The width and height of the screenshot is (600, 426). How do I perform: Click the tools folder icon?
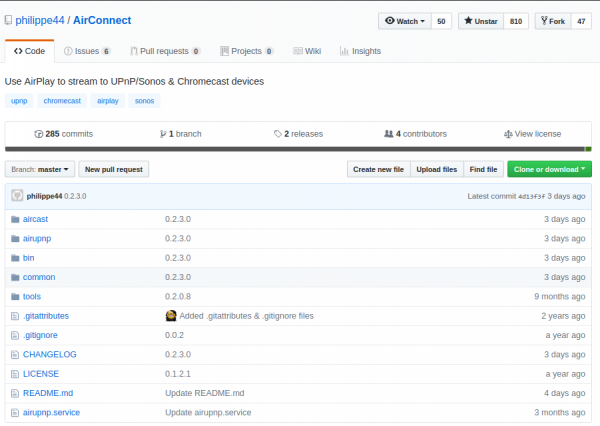coord(15,297)
